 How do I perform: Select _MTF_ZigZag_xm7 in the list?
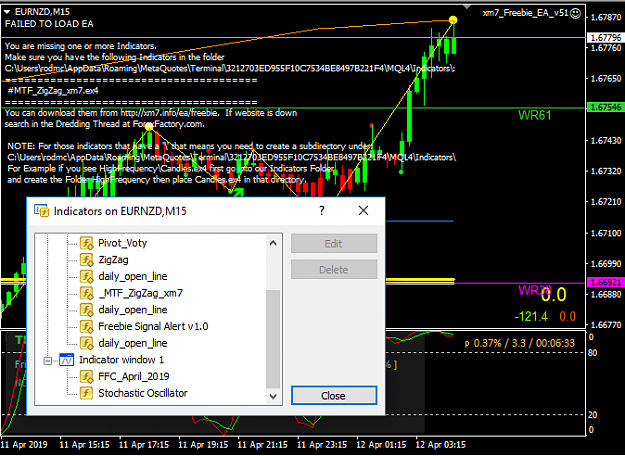click(140, 293)
